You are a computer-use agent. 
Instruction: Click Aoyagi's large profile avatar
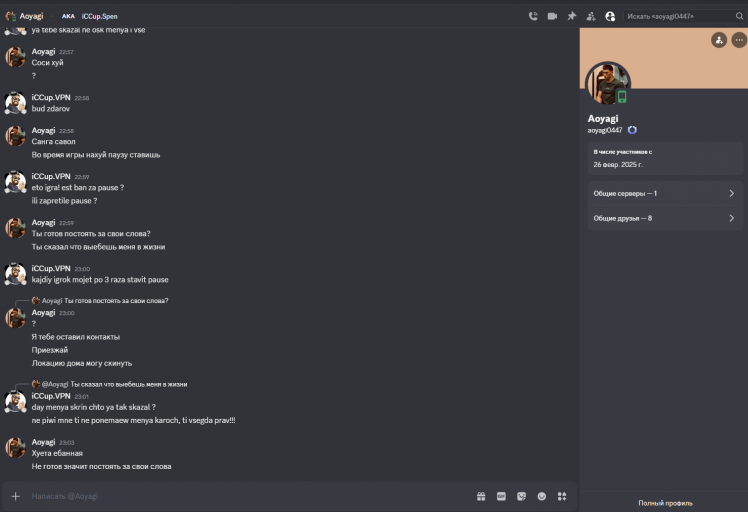[x=608, y=84]
